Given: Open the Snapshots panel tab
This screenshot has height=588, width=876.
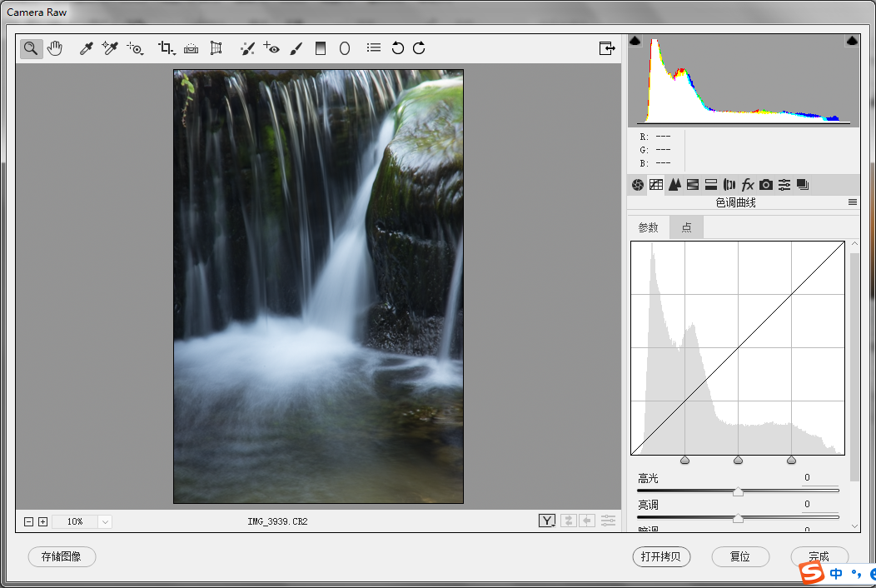Looking at the screenshot, I should pyautogui.click(x=803, y=185).
